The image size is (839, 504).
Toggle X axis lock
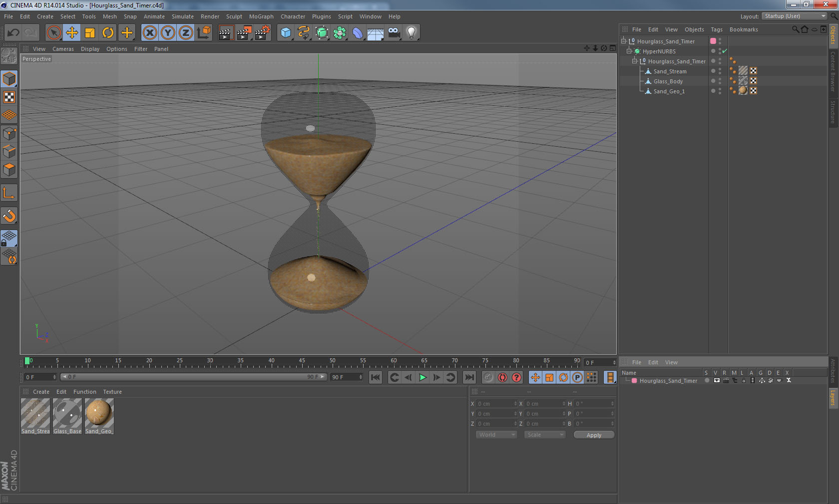coord(149,33)
